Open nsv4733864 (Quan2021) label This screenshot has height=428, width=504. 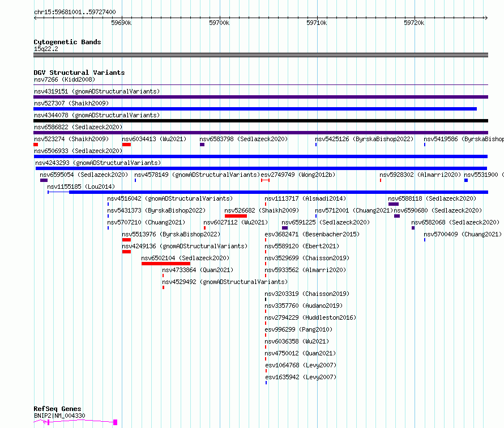[x=198, y=270]
